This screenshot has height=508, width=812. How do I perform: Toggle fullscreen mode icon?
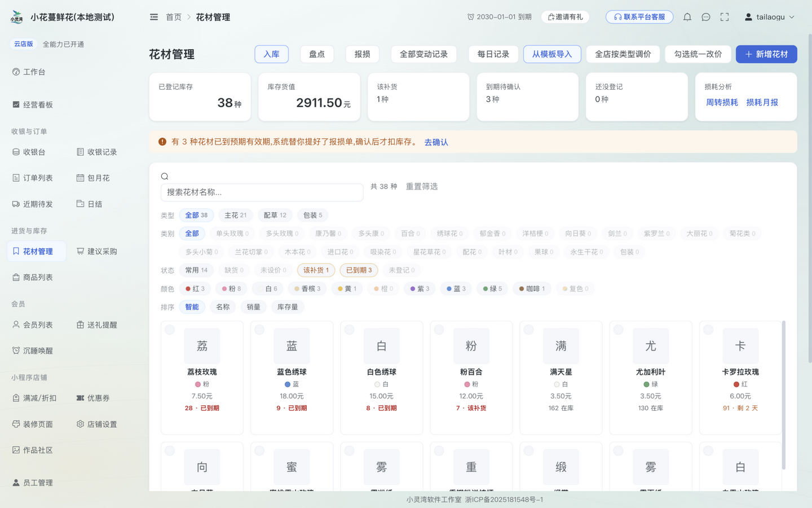[x=725, y=17]
